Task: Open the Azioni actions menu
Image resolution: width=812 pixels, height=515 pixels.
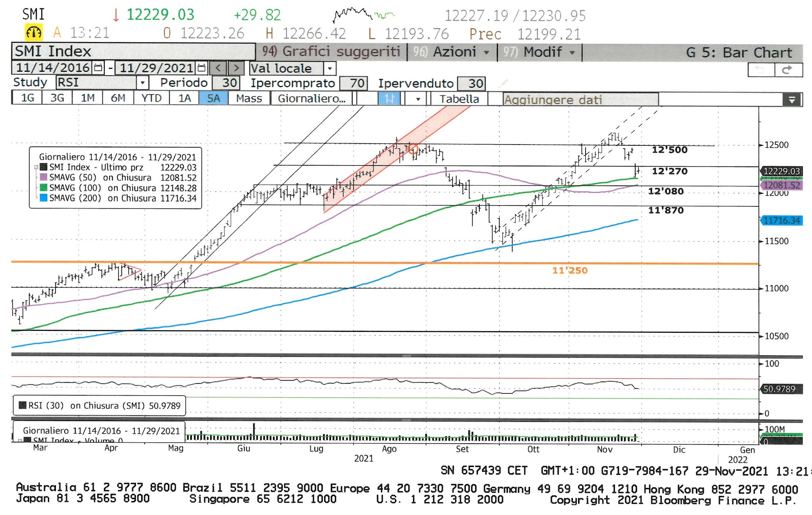Action: pyautogui.click(x=454, y=52)
